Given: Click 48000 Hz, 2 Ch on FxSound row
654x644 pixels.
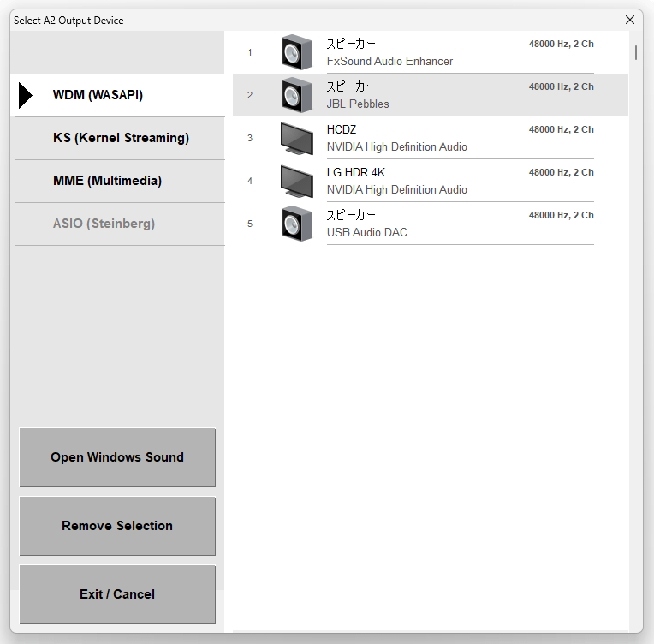Looking at the screenshot, I should (x=561, y=44).
